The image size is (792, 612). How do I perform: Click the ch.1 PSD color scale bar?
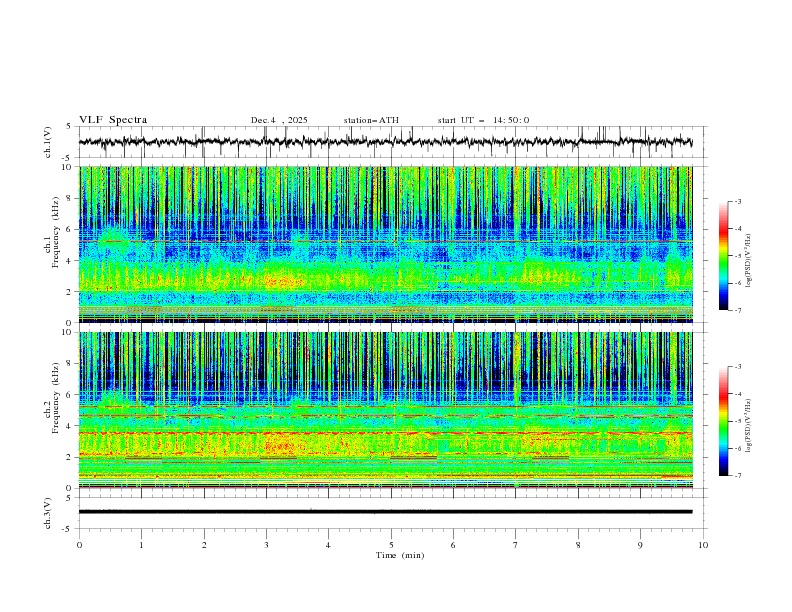(x=723, y=256)
